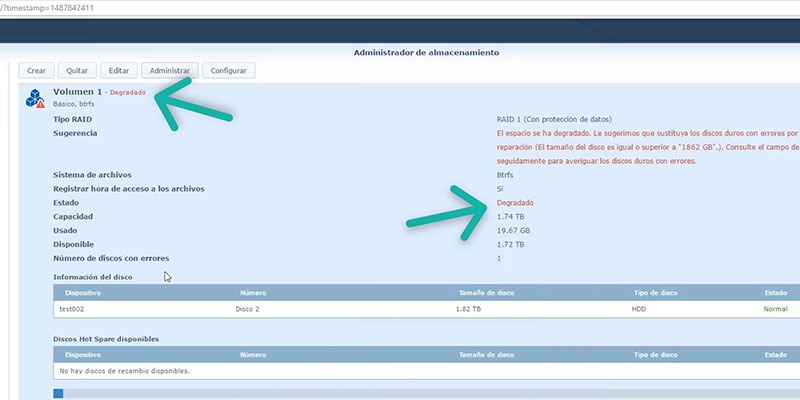Click the blue square at the usage bar start
The image size is (800, 400).
coord(58,393)
